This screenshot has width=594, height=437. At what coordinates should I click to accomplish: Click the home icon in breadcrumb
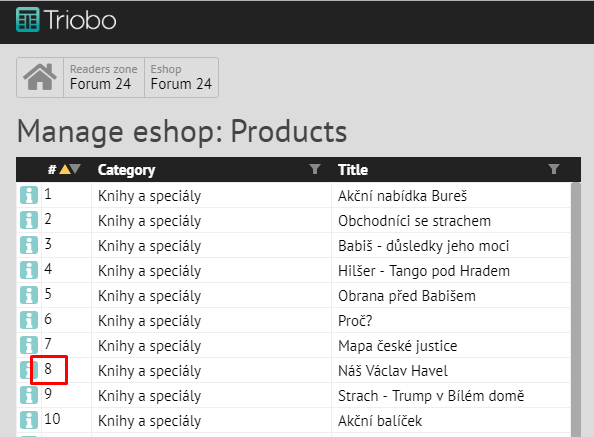coord(40,77)
